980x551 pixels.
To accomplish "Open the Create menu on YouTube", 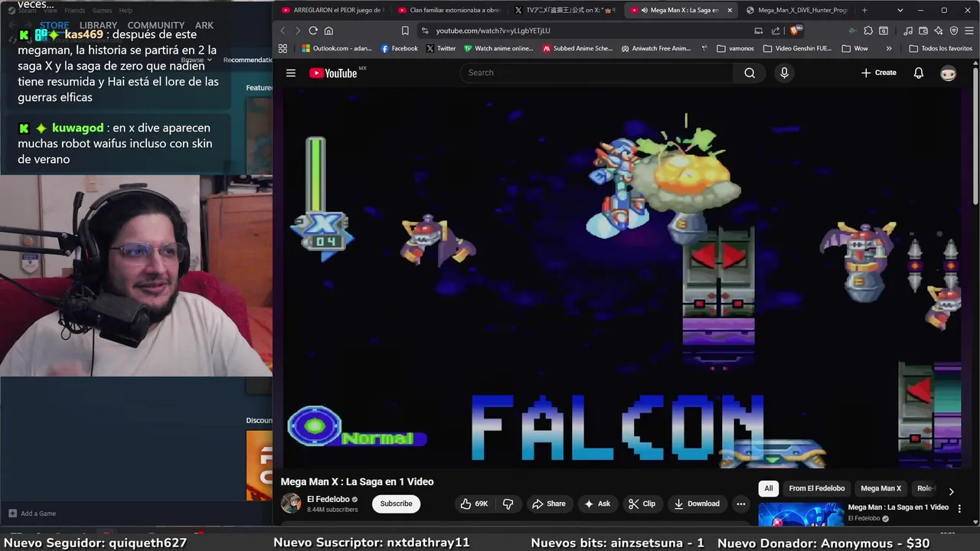I will (879, 73).
